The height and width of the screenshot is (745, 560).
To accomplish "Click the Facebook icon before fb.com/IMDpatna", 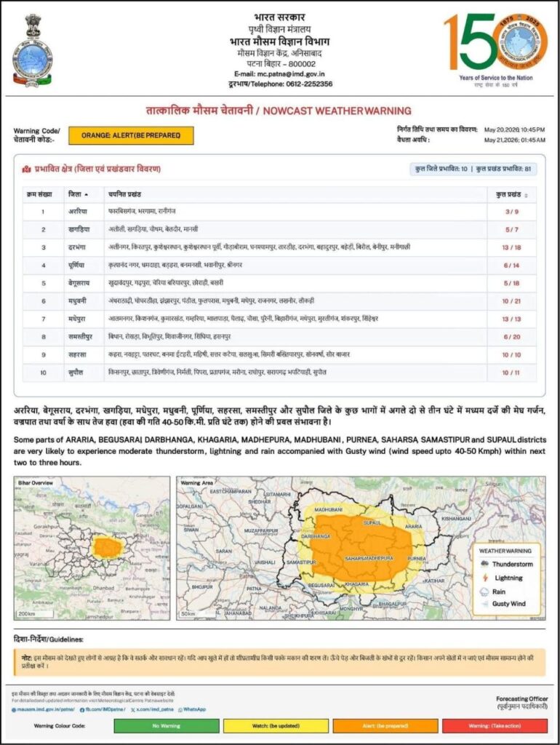I will [82, 709].
